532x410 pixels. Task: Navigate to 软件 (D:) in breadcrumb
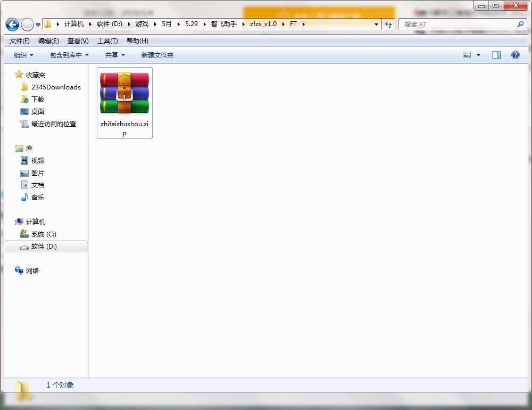click(109, 24)
